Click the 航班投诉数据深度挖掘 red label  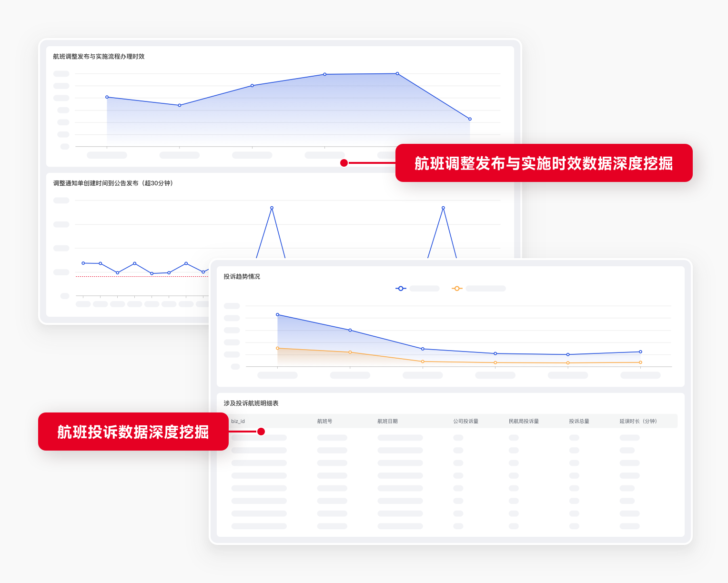[x=133, y=432]
